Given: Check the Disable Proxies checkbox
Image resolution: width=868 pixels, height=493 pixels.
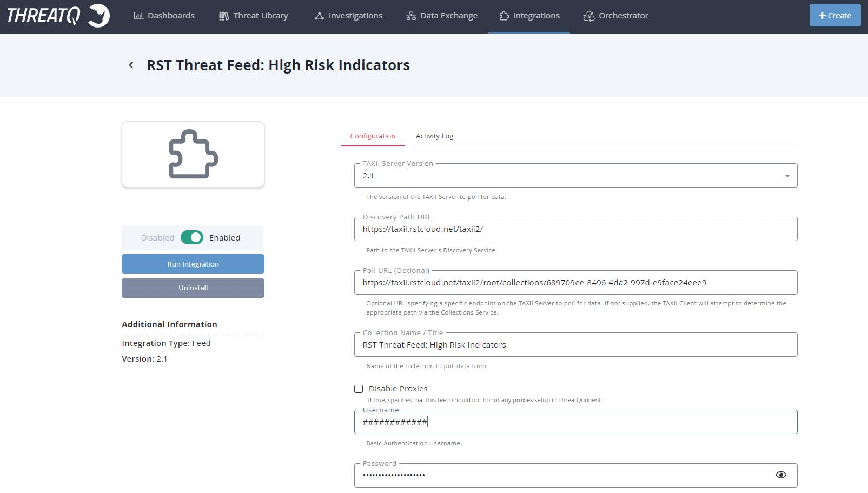Looking at the screenshot, I should (x=359, y=389).
